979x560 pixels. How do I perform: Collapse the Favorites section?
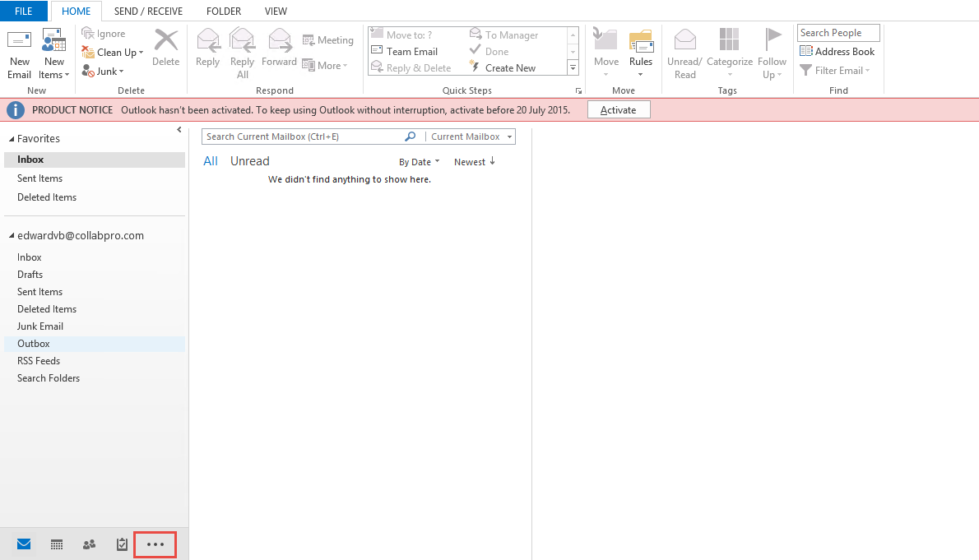(x=12, y=139)
